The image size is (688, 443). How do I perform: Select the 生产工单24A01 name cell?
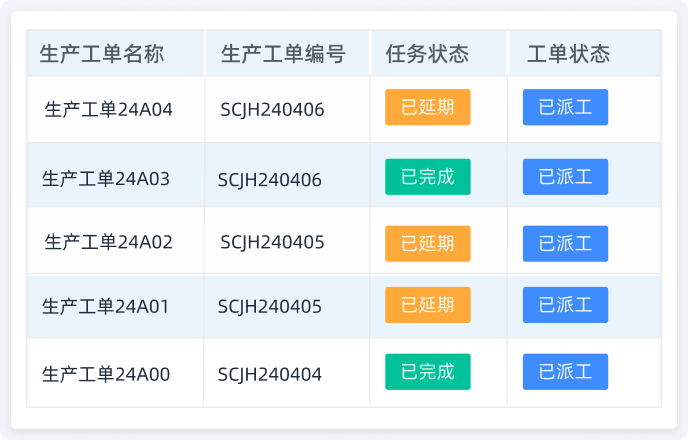tap(106, 306)
